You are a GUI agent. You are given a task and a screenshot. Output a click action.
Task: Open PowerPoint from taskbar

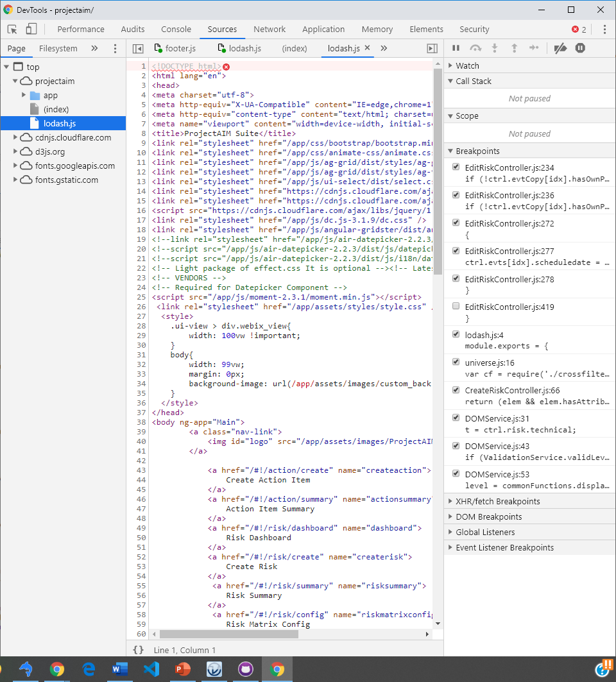click(x=183, y=669)
